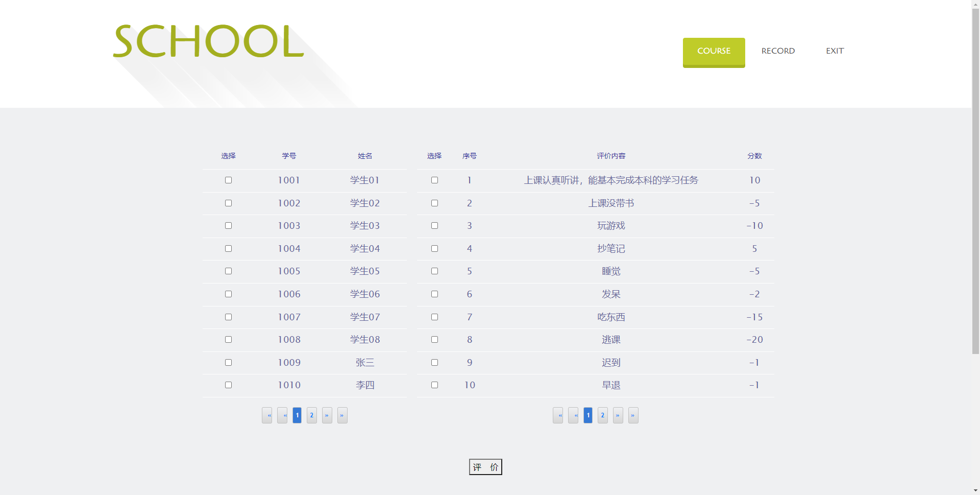
Task: Jump to last page of evaluation list
Action: [x=633, y=415]
